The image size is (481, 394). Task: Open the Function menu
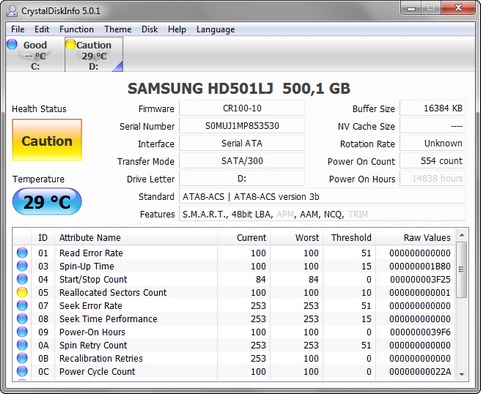(76, 29)
